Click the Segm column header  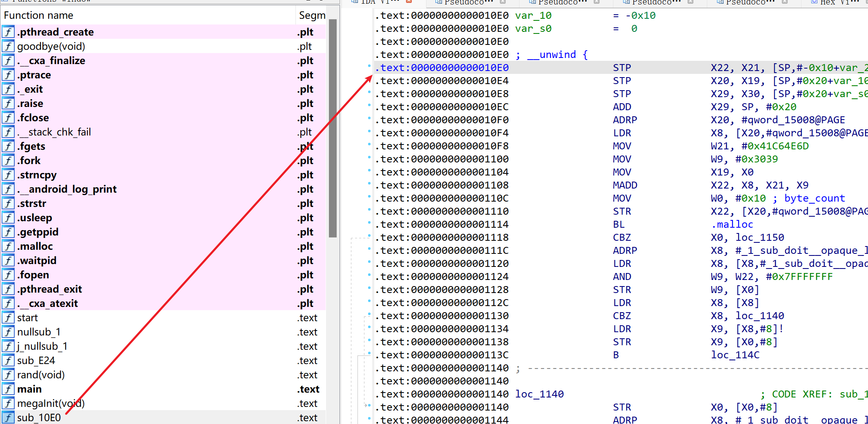click(x=312, y=16)
